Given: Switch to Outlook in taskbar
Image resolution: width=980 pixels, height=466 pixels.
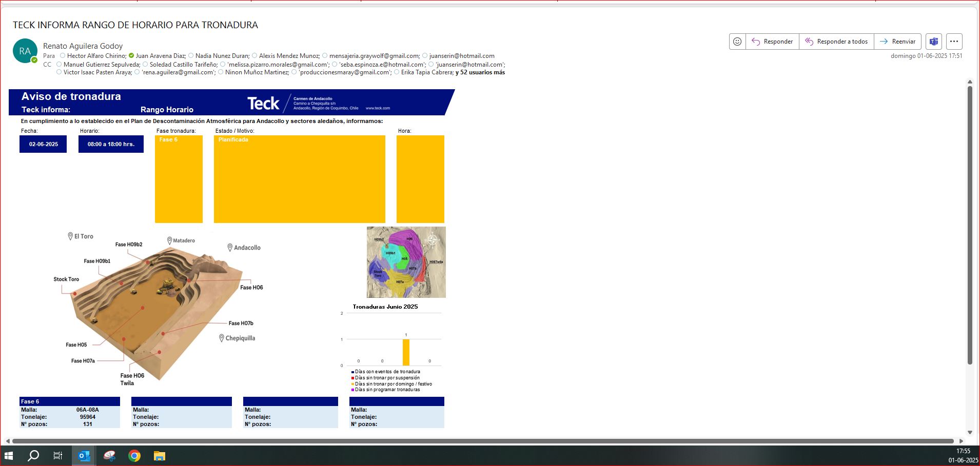Looking at the screenshot, I should (84, 455).
